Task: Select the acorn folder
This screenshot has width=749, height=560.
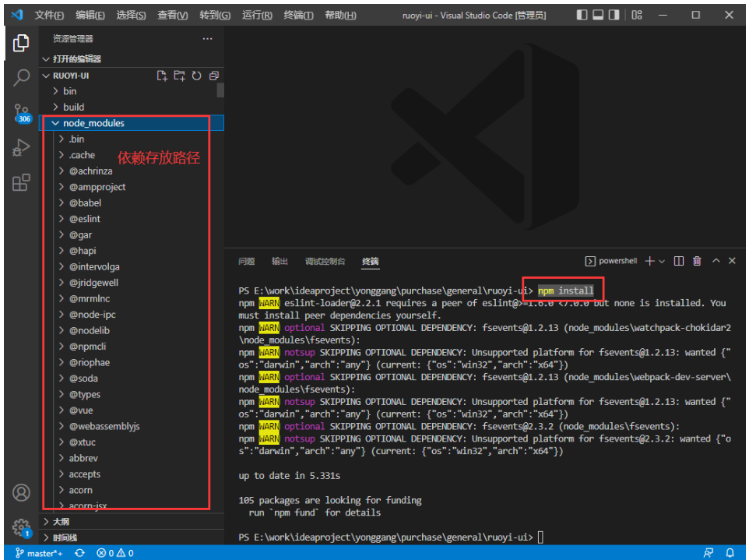Action: [x=132, y=490]
